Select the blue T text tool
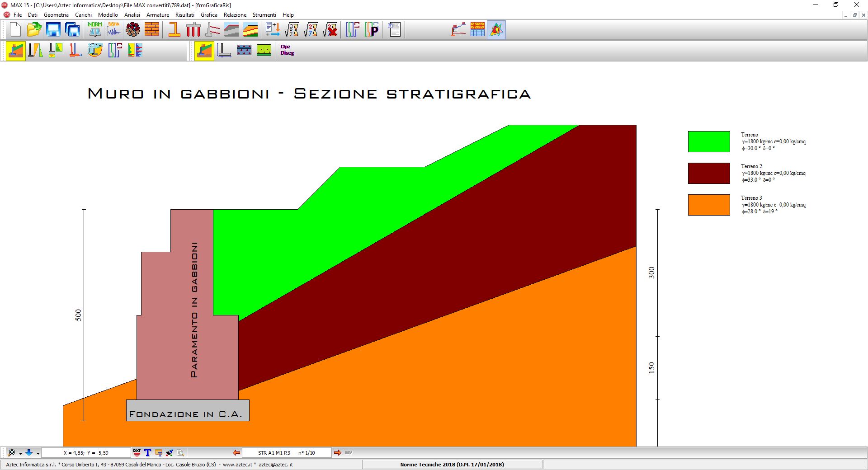This screenshot has width=868, height=470. coord(147,452)
